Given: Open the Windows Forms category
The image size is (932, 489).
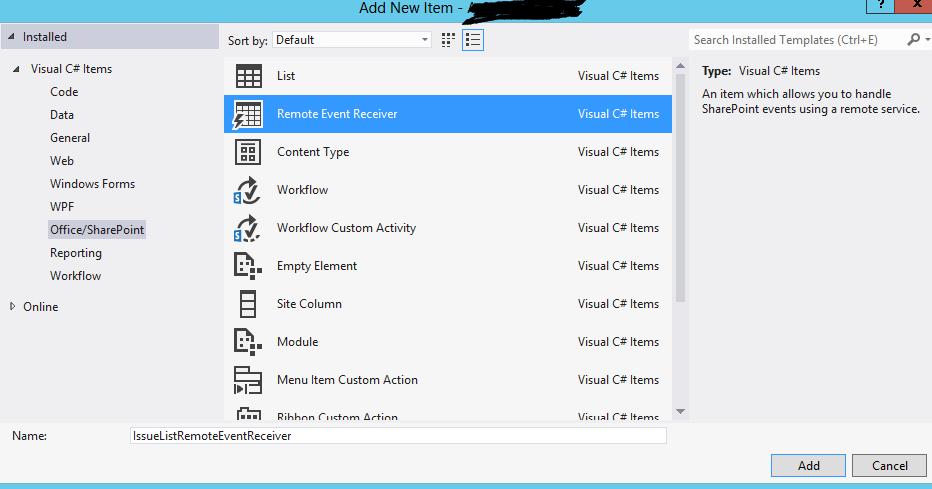Looking at the screenshot, I should pos(92,184).
